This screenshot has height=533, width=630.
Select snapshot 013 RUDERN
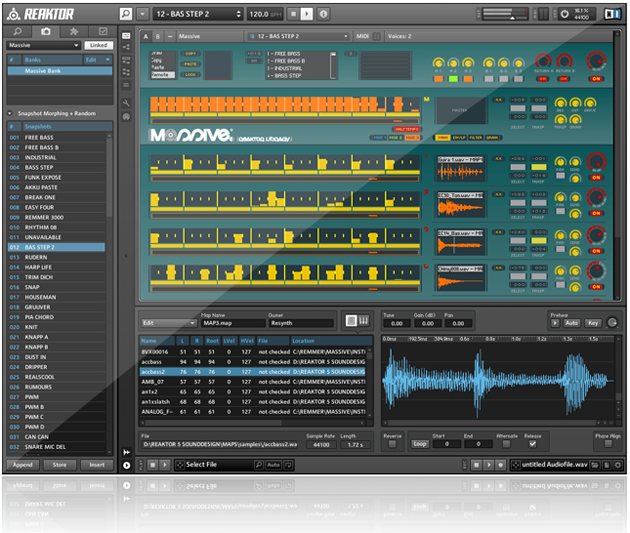(x=56, y=257)
